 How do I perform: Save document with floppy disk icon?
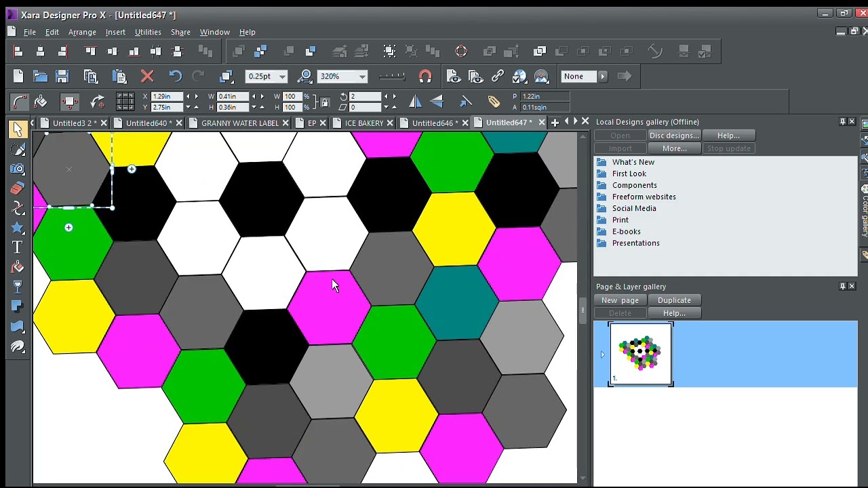[x=62, y=77]
